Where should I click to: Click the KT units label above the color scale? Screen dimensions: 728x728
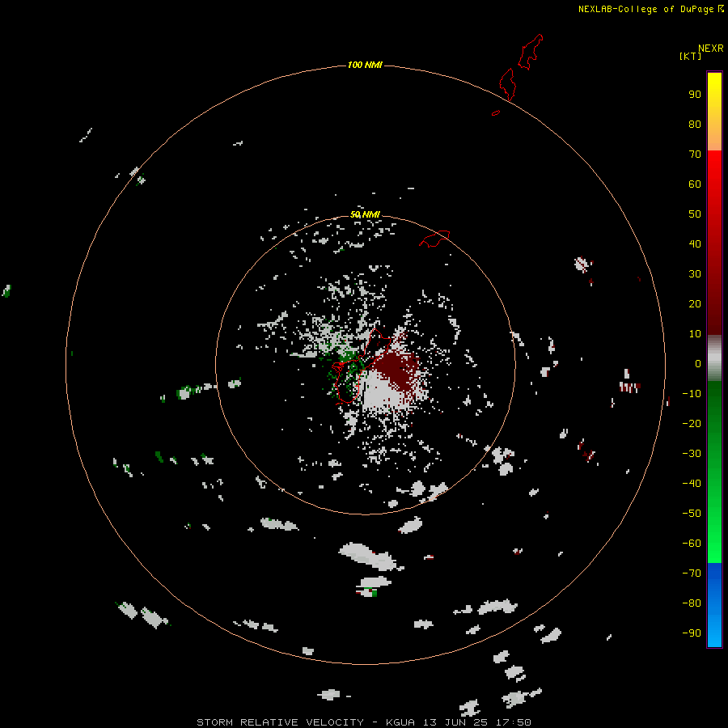(690, 56)
